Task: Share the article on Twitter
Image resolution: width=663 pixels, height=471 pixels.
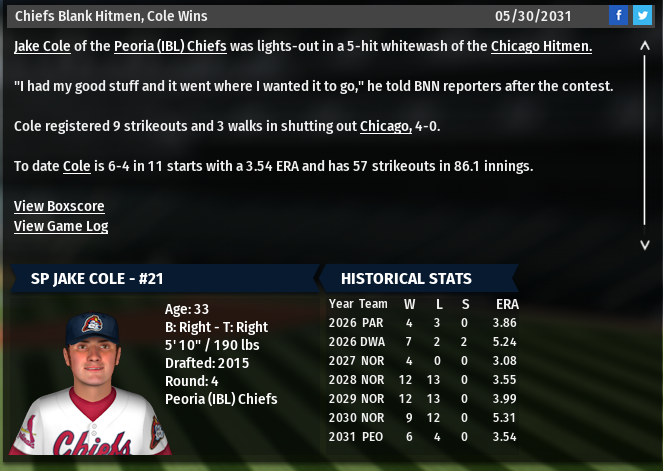Action: pyautogui.click(x=641, y=15)
